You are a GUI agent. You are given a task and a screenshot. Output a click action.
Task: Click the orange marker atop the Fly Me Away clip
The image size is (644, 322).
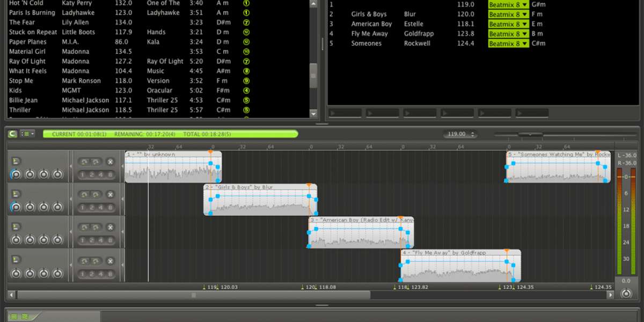(x=507, y=251)
